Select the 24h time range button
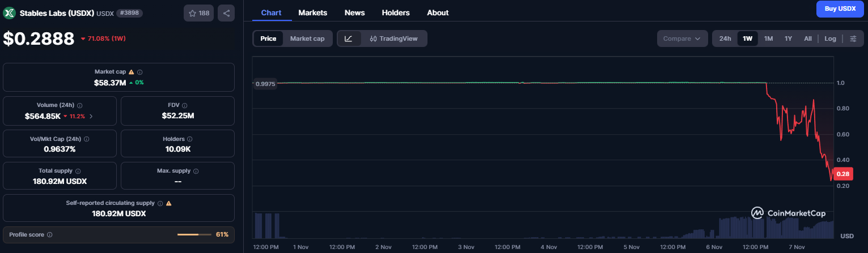868x253 pixels. (725, 38)
